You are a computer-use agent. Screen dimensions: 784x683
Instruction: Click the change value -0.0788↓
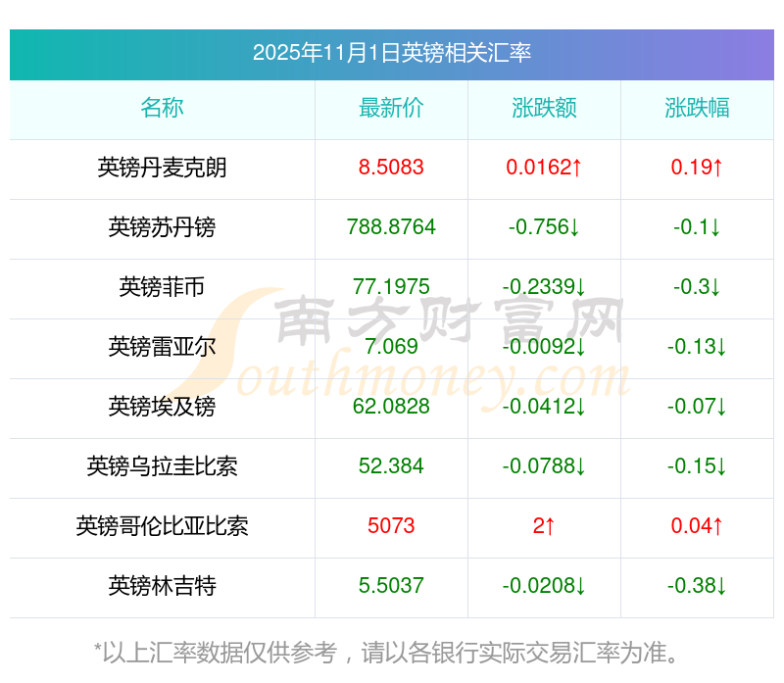pyautogui.click(x=544, y=466)
